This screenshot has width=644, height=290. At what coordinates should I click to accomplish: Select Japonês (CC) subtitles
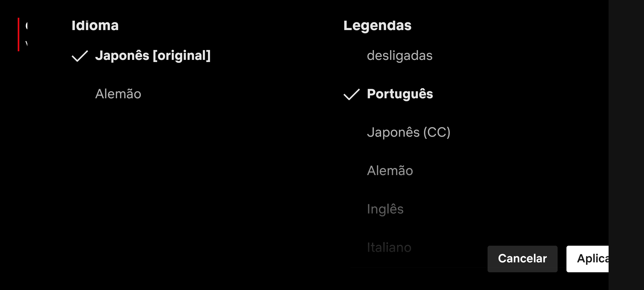click(x=408, y=132)
